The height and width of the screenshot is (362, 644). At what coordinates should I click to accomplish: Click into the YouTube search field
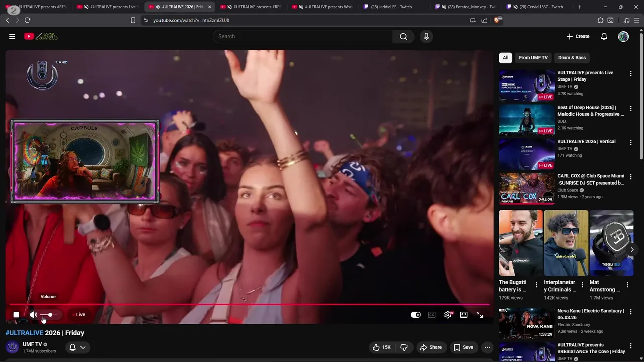click(303, 36)
